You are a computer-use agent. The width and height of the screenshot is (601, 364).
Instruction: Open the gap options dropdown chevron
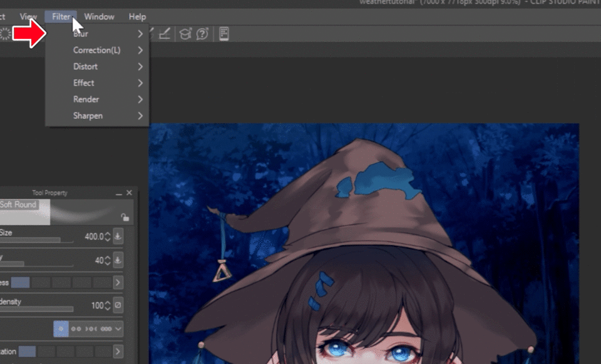[x=118, y=329]
